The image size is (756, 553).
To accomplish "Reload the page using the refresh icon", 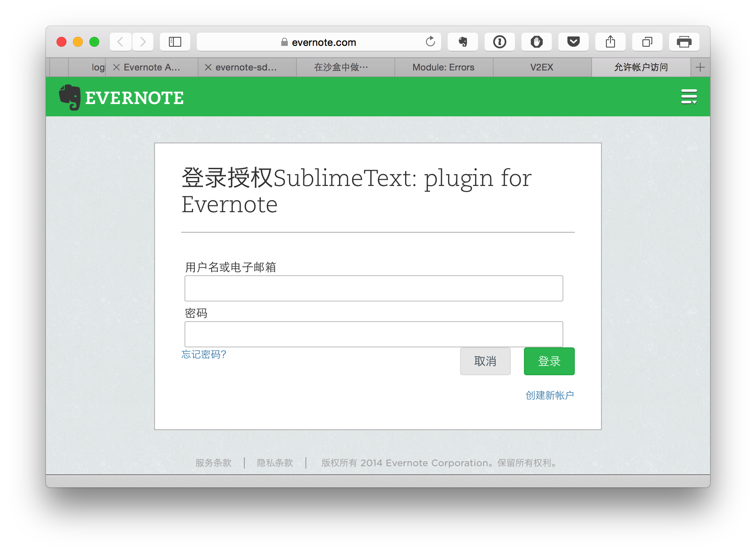I will click(x=430, y=42).
